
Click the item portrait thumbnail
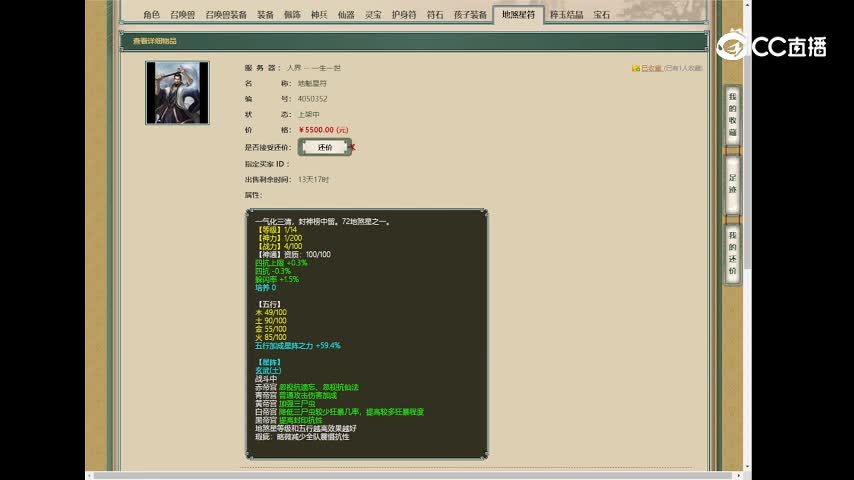pos(177,93)
